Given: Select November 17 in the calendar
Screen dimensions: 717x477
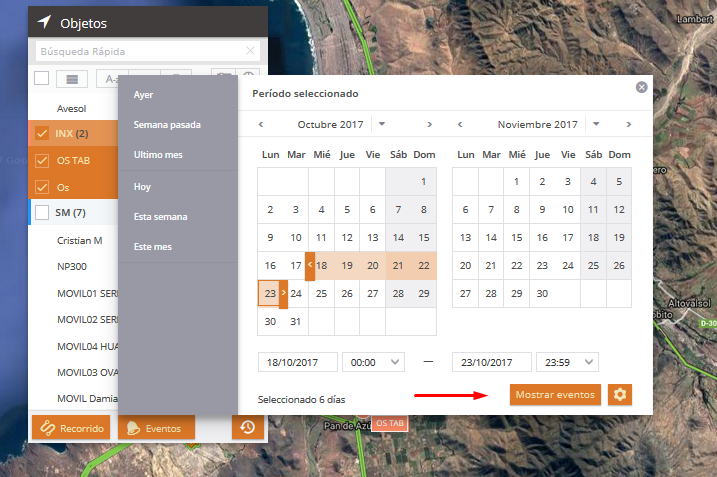Looking at the screenshot, I should pos(567,238).
